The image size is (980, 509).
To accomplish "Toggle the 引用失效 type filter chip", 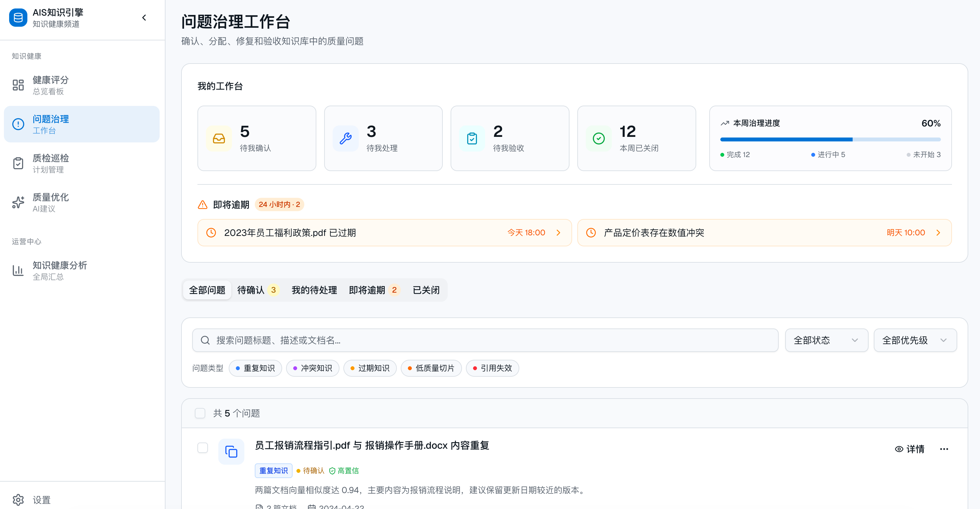I will [x=492, y=368].
